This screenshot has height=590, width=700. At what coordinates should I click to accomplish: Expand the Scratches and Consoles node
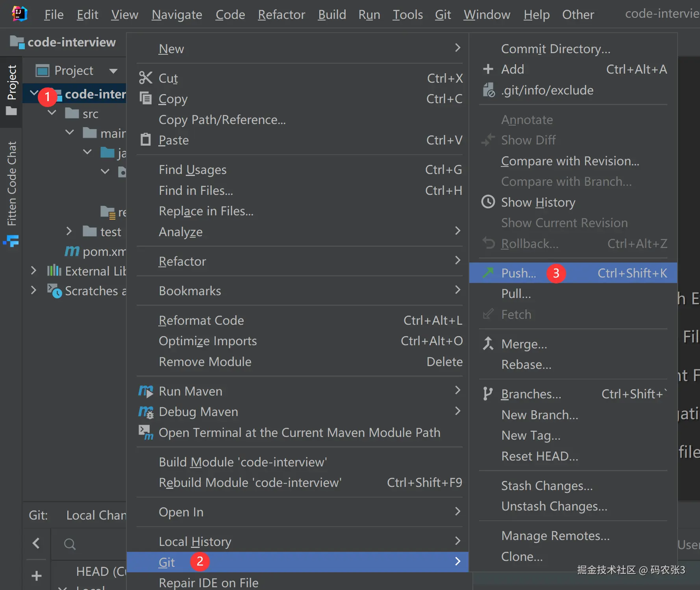coord(33,290)
